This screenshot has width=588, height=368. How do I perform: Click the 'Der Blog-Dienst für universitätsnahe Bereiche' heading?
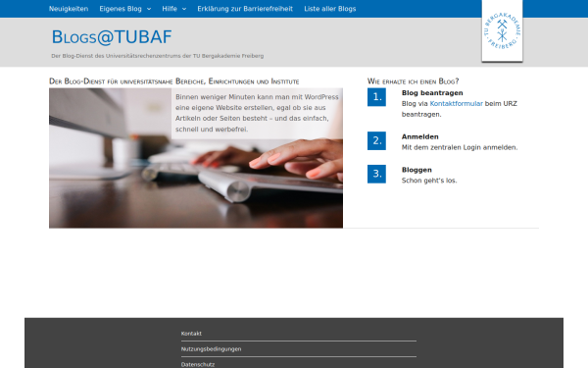[174, 81]
